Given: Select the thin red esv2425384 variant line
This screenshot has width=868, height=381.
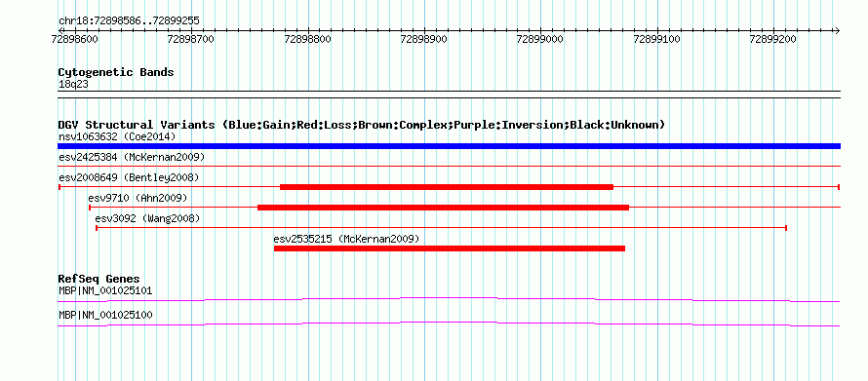Looking at the screenshot, I should pyautogui.click(x=449, y=166).
